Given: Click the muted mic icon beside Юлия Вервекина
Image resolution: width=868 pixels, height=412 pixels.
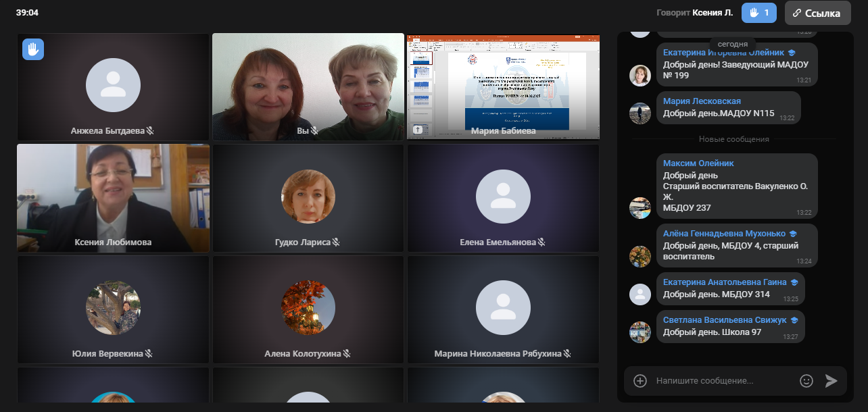Looking at the screenshot, I should [149, 354].
